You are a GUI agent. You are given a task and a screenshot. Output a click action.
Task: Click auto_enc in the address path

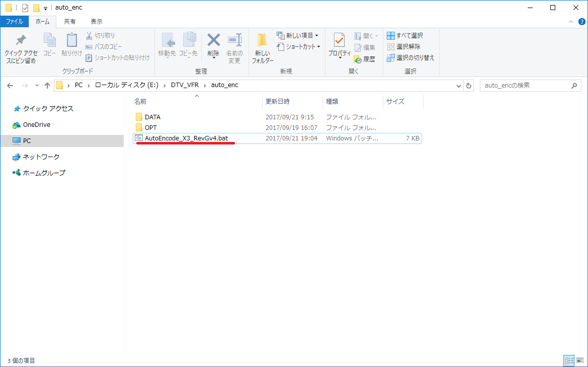click(225, 85)
